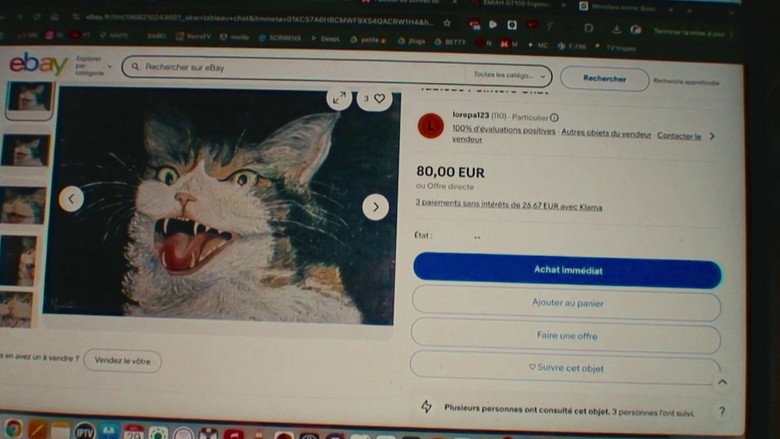Open the Toutes les catégories dropdown

coord(508,75)
